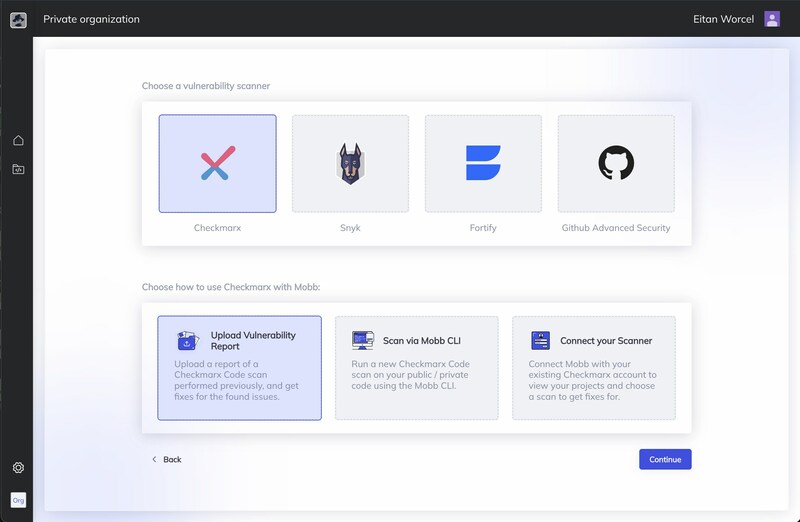This screenshot has height=522, width=800.
Task: Open settings via the gear icon
Action: point(18,467)
